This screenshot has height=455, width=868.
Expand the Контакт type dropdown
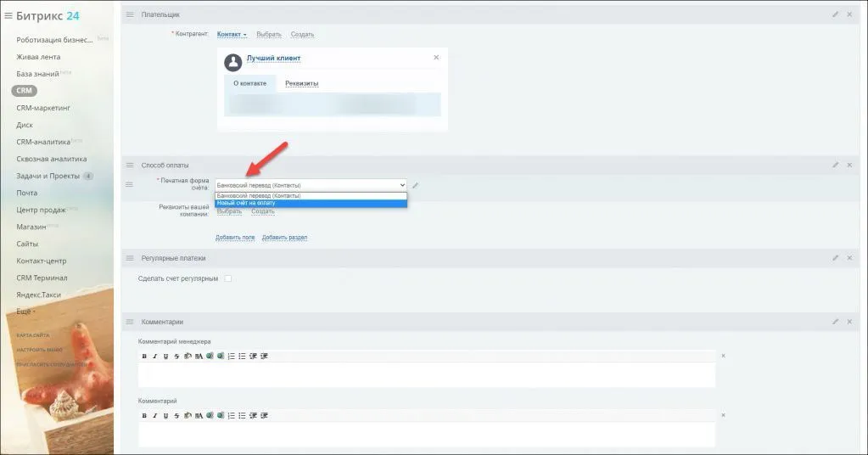[232, 35]
